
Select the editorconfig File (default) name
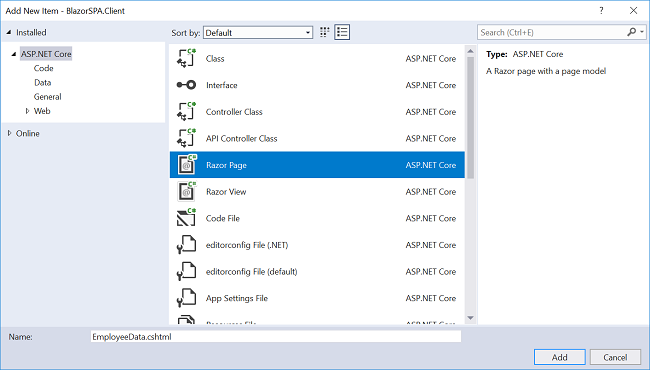[x=251, y=271]
